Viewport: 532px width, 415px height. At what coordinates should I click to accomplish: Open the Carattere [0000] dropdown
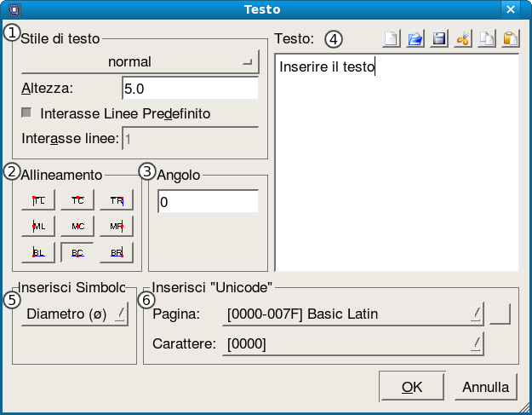(352, 343)
